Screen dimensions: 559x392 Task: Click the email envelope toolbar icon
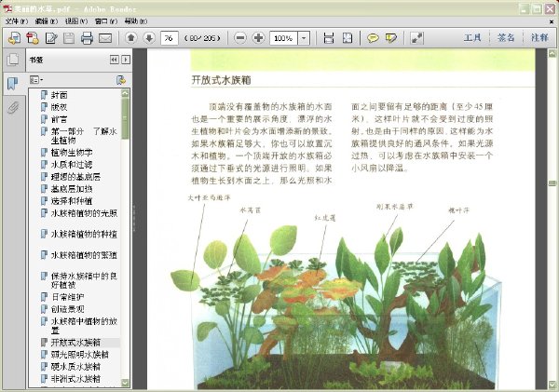(x=105, y=38)
